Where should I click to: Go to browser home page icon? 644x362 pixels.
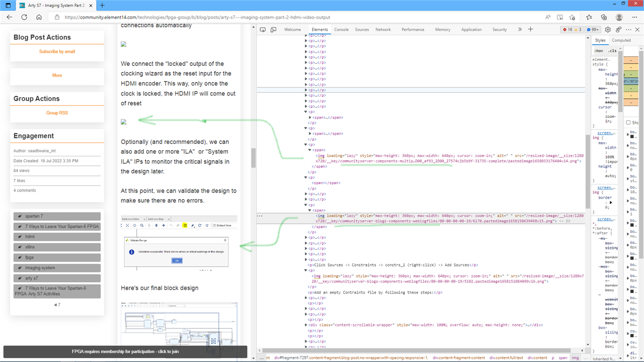point(39,17)
